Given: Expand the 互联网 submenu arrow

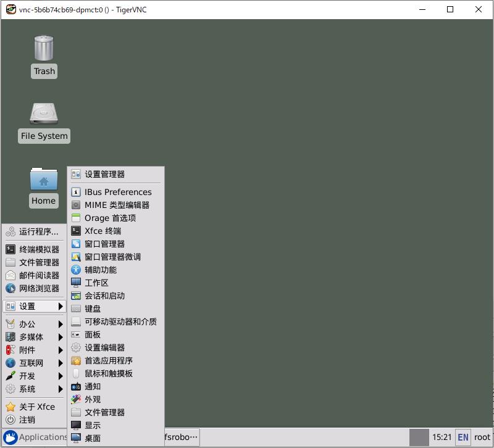Looking at the screenshot, I should coord(61,363).
